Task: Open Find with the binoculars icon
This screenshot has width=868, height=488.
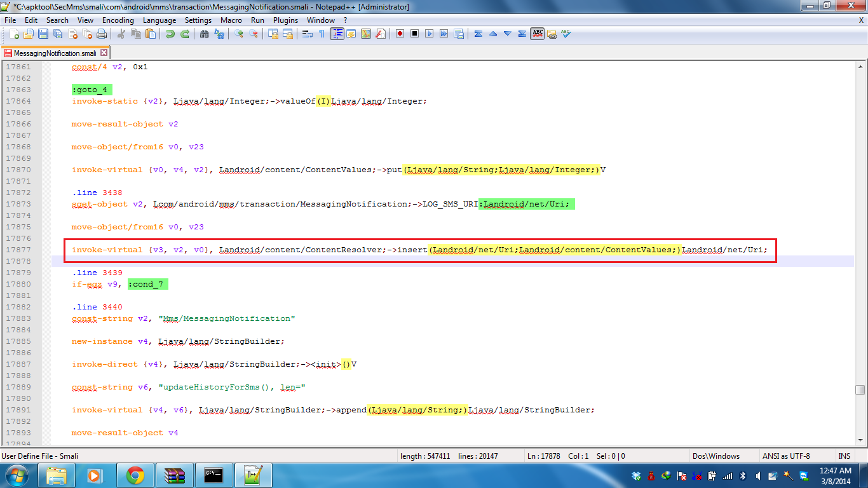Action: 205,34
